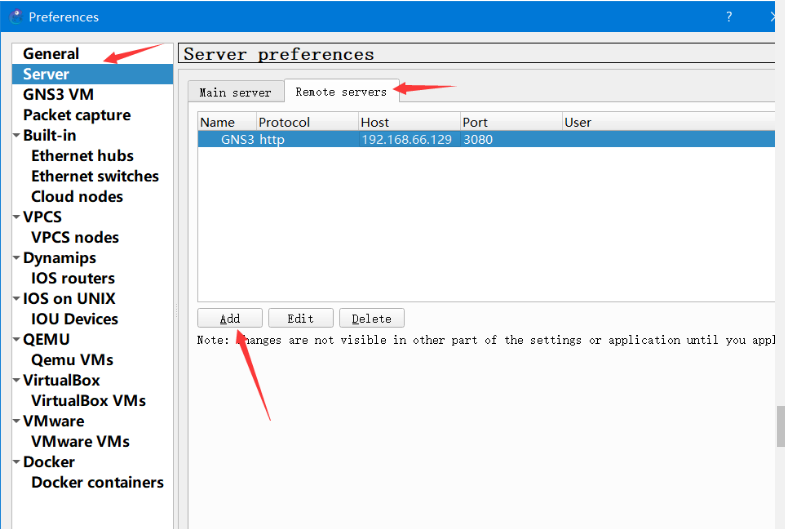
Task: Open Packet capture preferences
Action: (77, 115)
